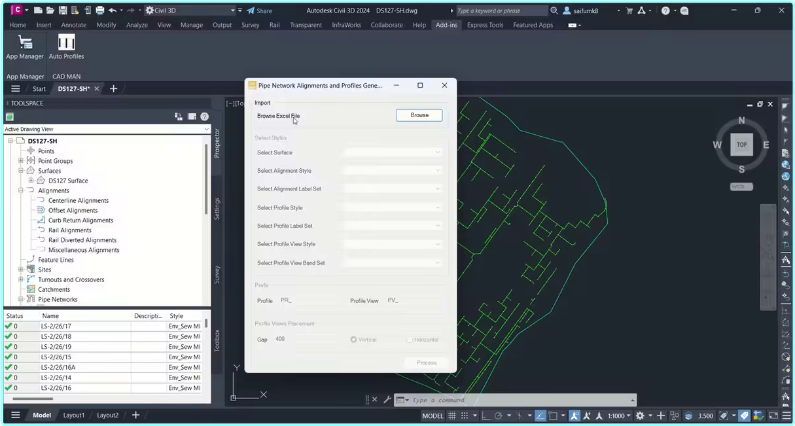Open the Select Surface dropdown
795x426 pixels.
click(x=392, y=152)
